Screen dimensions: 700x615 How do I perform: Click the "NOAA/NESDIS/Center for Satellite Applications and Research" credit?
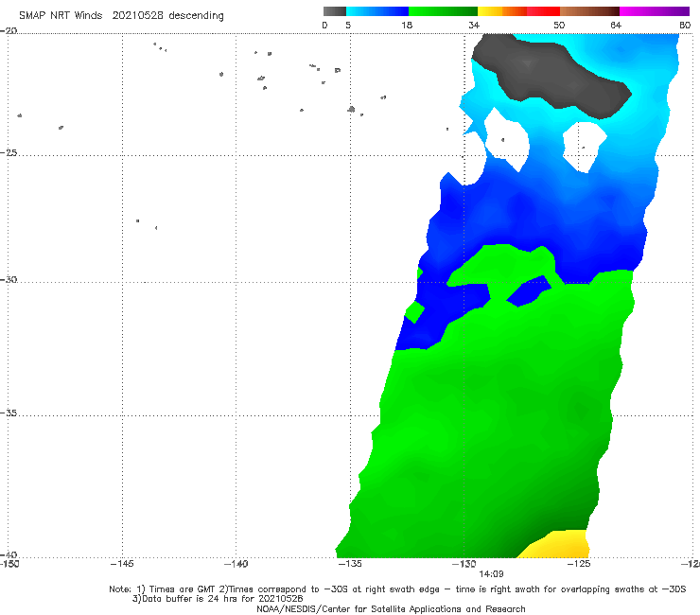(x=391, y=608)
